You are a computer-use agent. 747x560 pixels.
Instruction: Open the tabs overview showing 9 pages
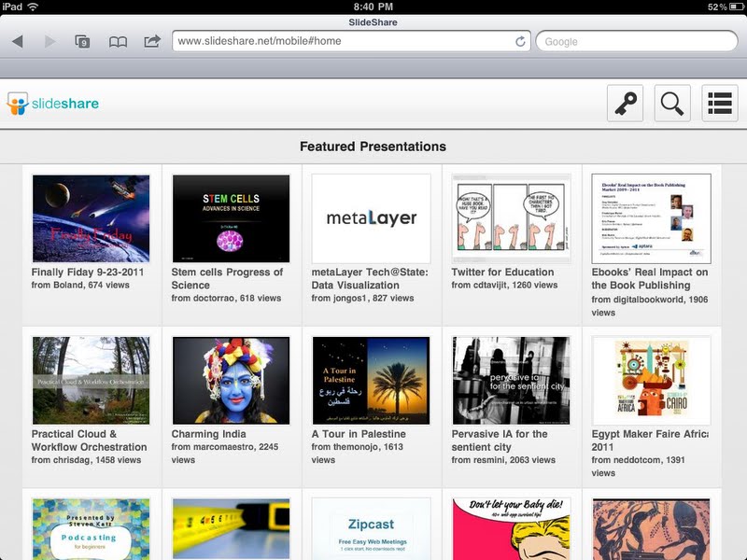82,41
